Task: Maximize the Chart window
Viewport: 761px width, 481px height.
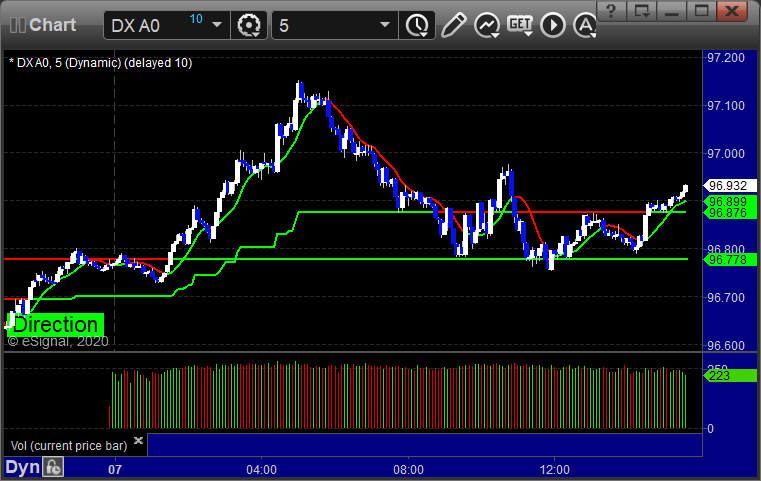Action: [x=701, y=11]
